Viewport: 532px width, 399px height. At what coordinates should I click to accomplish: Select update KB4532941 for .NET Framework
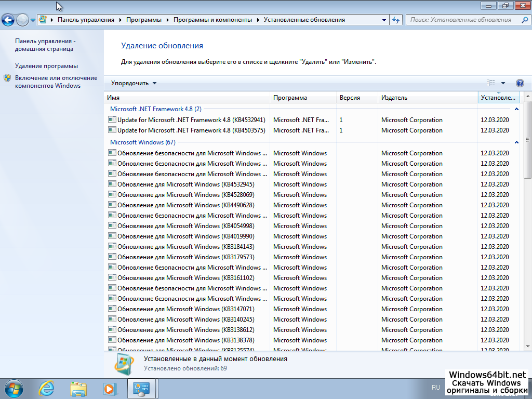coord(191,120)
